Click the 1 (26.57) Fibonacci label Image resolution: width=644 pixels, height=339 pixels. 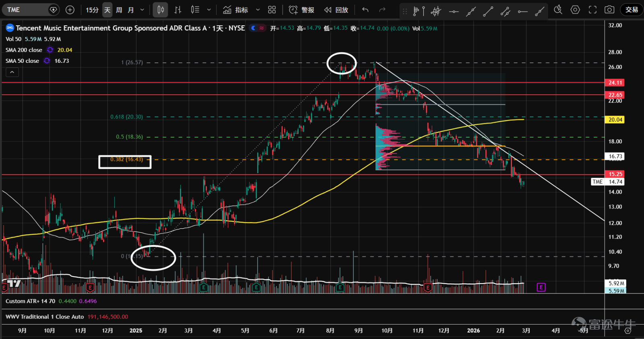[132, 62]
